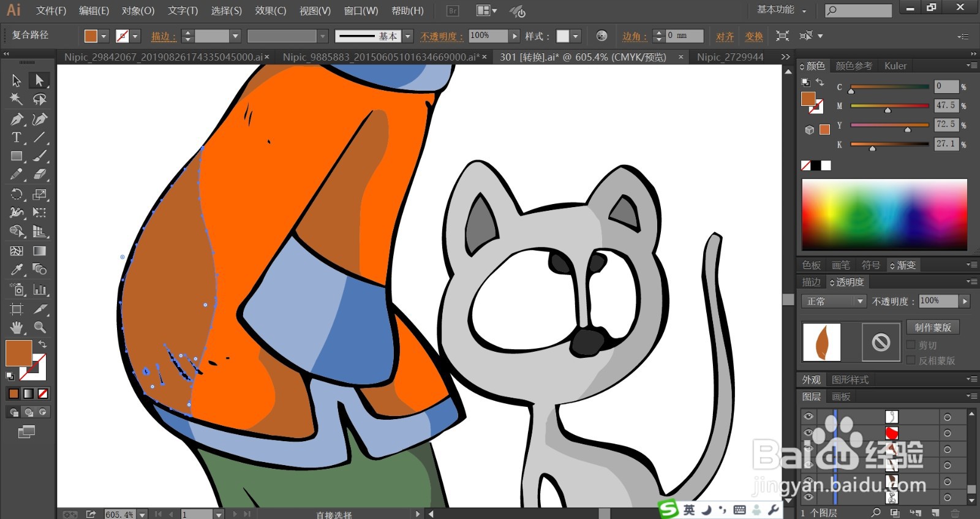The height and width of the screenshot is (519, 980).
Task: Hide the layer with red thumbnail
Action: click(809, 433)
